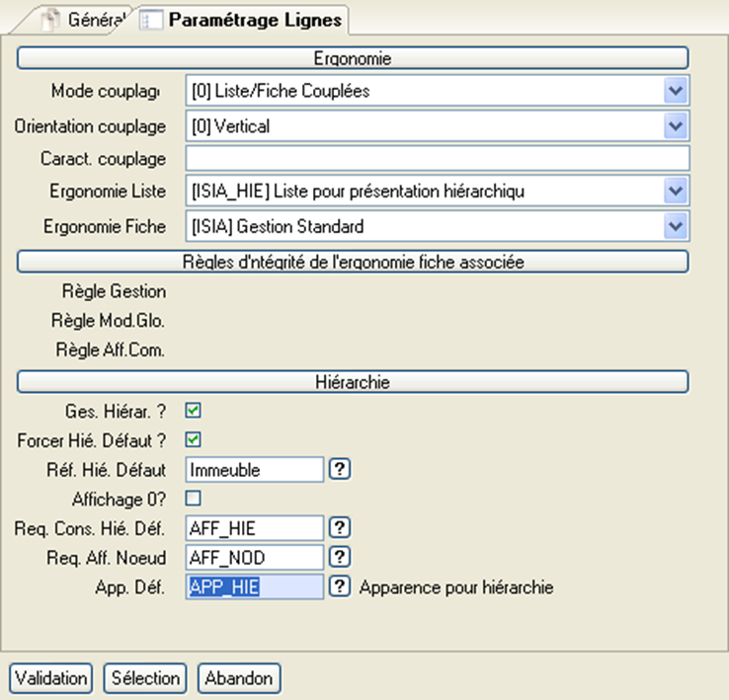The width and height of the screenshot is (729, 700).
Task: Enable the Affichage 0 checkbox
Action: coord(194,498)
